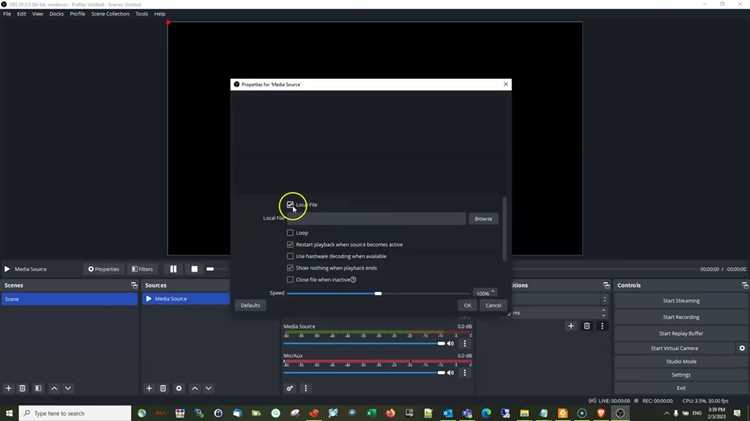The height and width of the screenshot is (421, 750).
Task: Open the Docks menu
Action: click(x=56, y=14)
